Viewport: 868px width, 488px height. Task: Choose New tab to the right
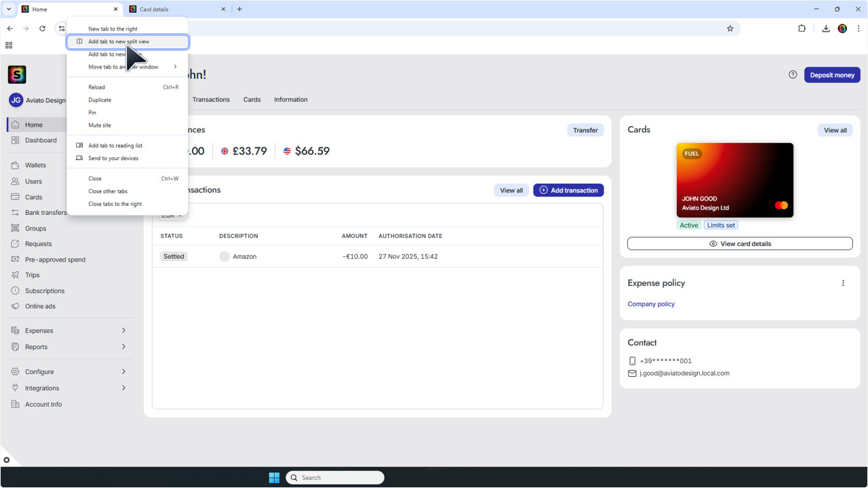[127, 29]
